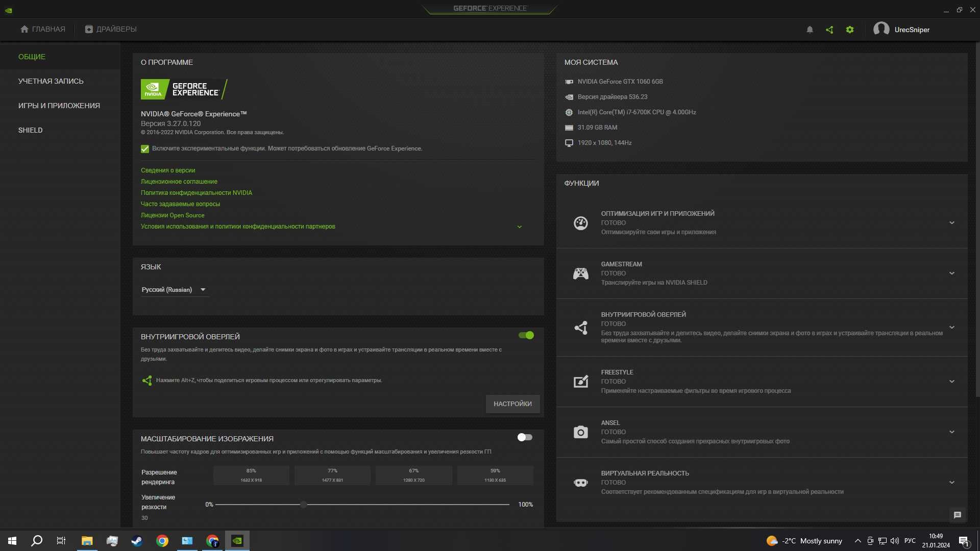Open File Explorer from taskbar

87,541
